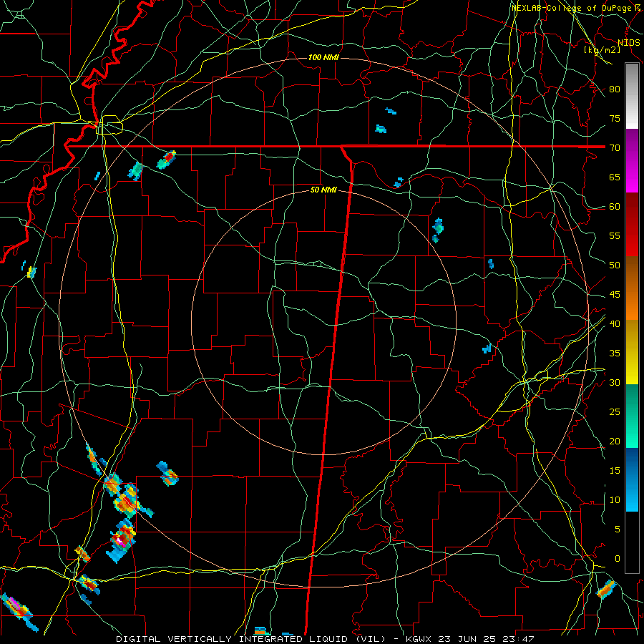Click the NIDS label above the color scale

click(x=628, y=43)
